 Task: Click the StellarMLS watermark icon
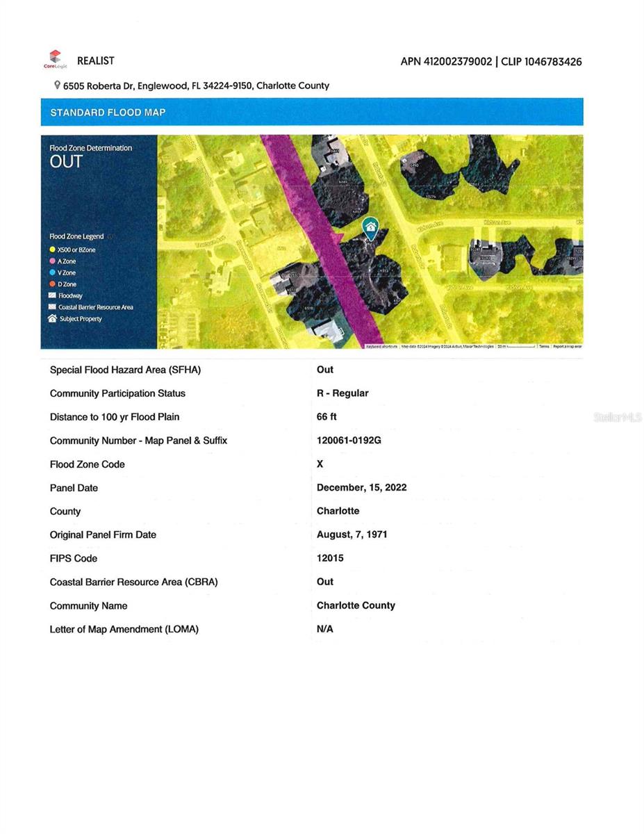[617, 416]
